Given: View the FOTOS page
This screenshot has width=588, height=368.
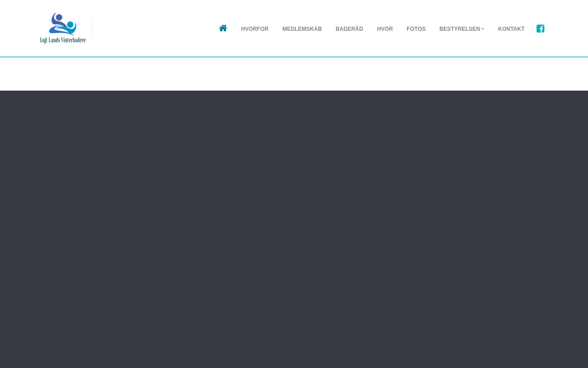Looking at the screenshot, I should coord(416,29).
